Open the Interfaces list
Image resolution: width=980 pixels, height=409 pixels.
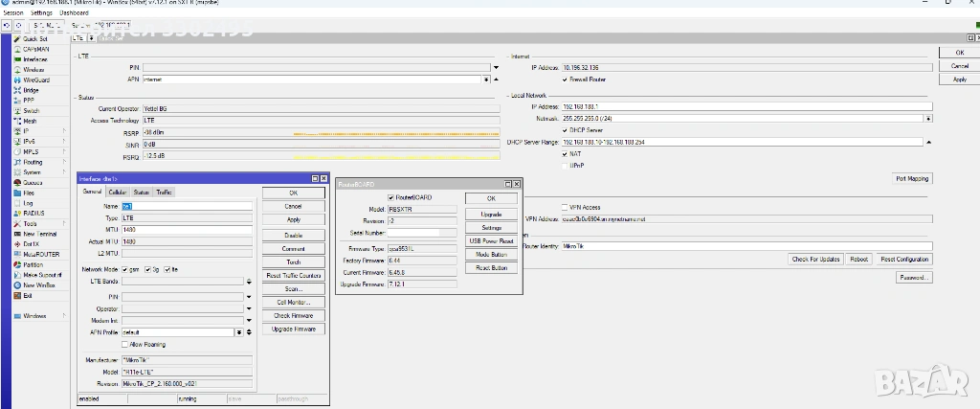point(34,59)
